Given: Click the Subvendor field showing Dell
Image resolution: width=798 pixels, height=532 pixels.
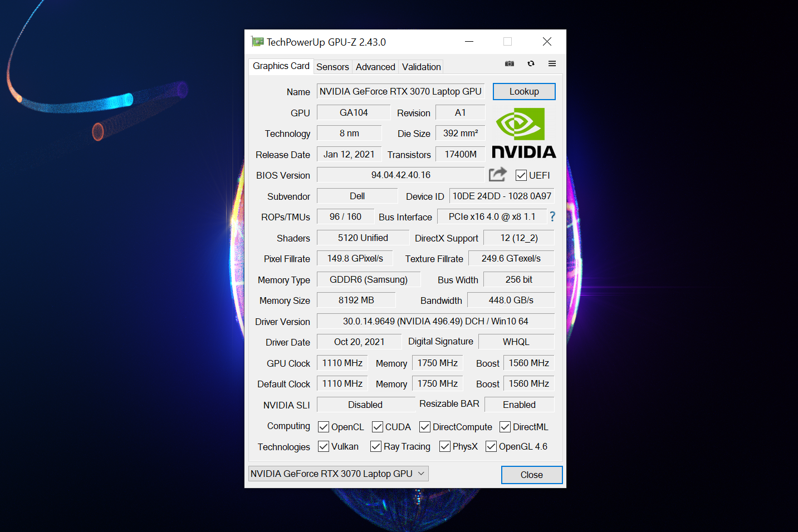Looking at the screenshot, I should click(x=357, y=196).
